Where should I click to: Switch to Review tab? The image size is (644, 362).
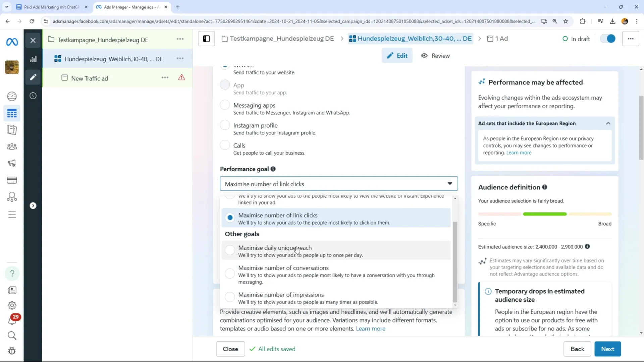coord(435,56)
